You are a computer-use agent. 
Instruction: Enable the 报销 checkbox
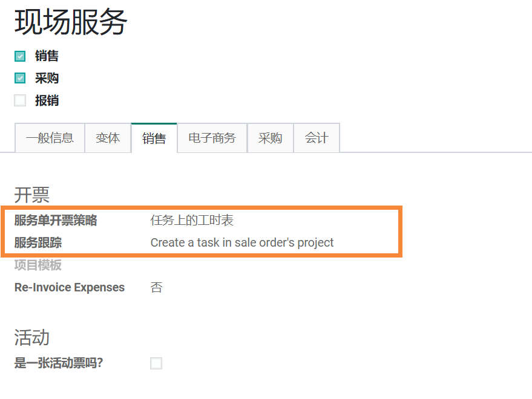point(20,100)
